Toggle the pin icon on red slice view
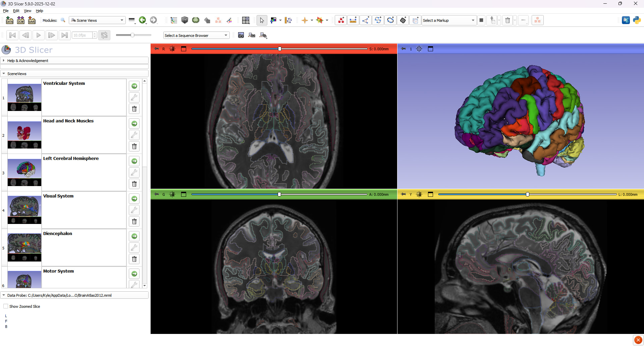Screen dimensions: 644x346 [156, 49]
